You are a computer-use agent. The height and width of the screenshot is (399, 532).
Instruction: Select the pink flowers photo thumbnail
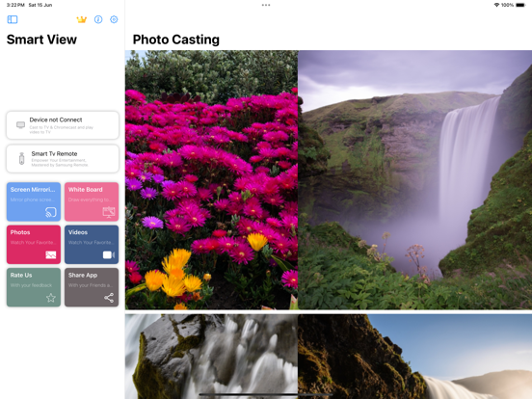[x=211, y=180]
